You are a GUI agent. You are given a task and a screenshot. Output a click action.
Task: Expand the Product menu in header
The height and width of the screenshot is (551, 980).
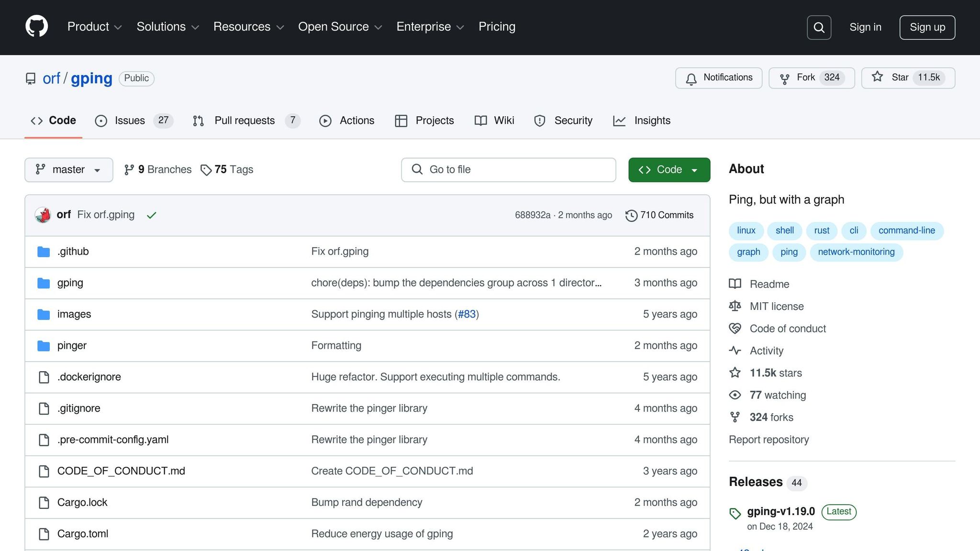click(94, 27)
